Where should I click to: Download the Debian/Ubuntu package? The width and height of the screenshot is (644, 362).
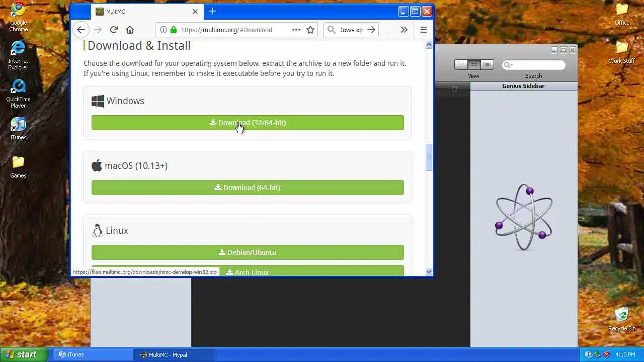[248, 252]
